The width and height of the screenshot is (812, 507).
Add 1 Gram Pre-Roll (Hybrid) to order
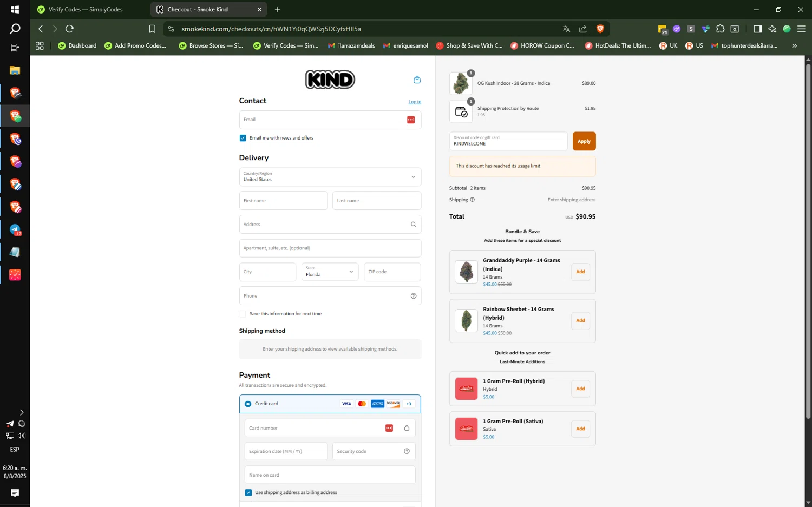point(580,389)
